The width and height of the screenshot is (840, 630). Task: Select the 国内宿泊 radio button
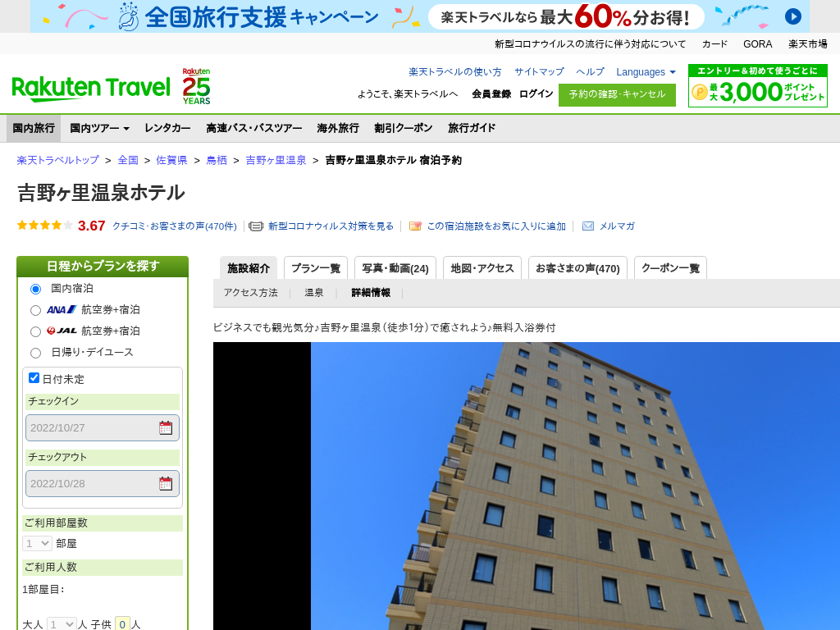[x=35, y=290]
